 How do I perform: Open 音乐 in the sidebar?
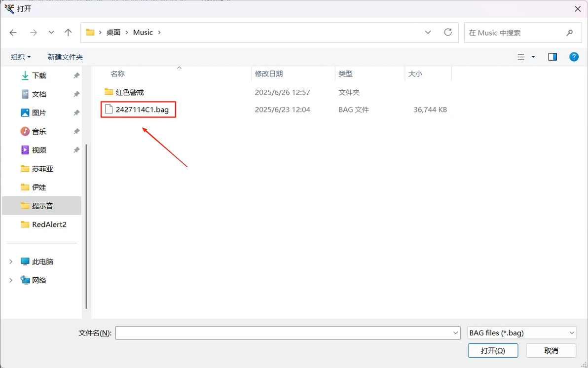pos(39,131)
